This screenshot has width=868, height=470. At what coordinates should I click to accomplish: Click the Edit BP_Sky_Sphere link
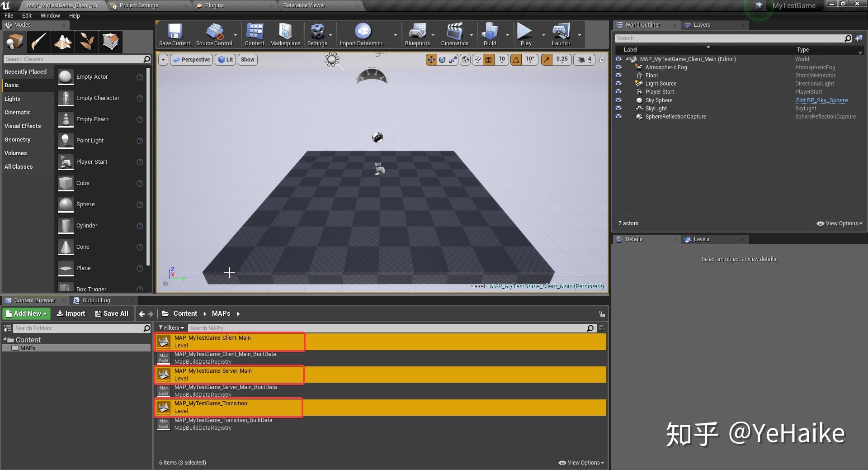point(821,100)
